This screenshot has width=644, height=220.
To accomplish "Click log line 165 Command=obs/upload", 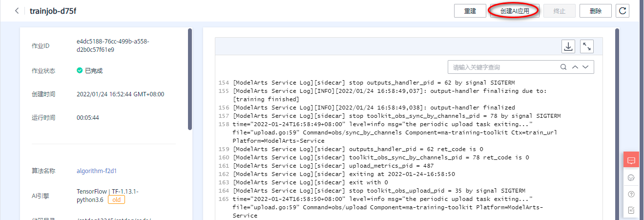I will 388,207.
